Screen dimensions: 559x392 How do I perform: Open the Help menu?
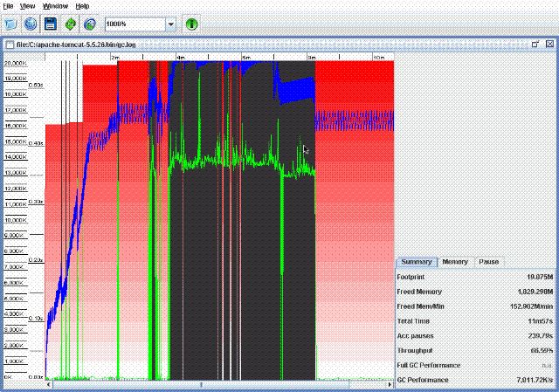(82, 6)
